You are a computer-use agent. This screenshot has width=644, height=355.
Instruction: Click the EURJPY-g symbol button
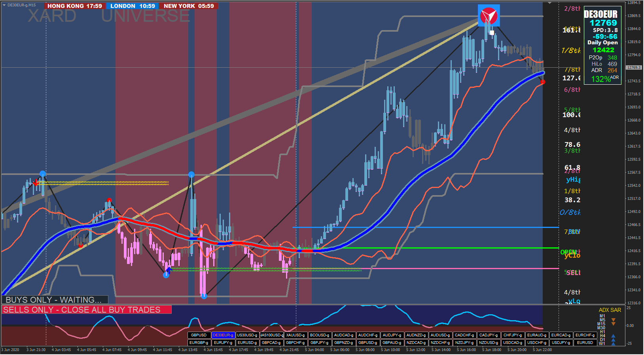click(x=223, y=343)
